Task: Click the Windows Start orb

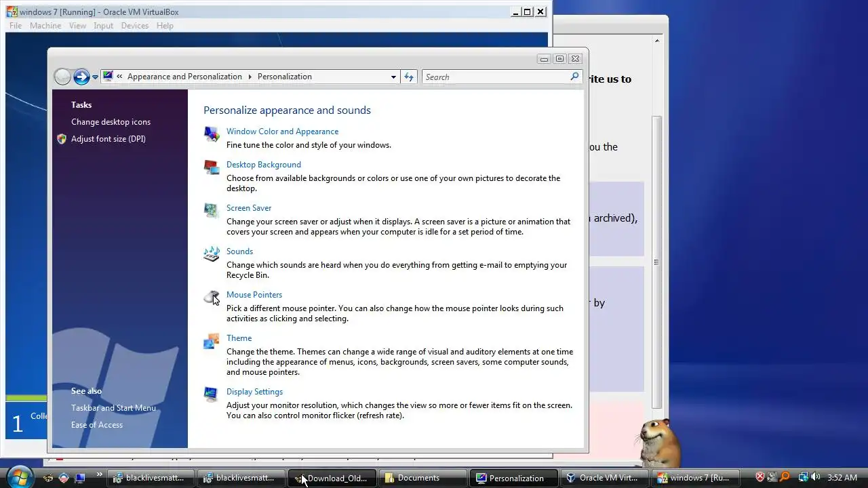Action: [19, 477]
